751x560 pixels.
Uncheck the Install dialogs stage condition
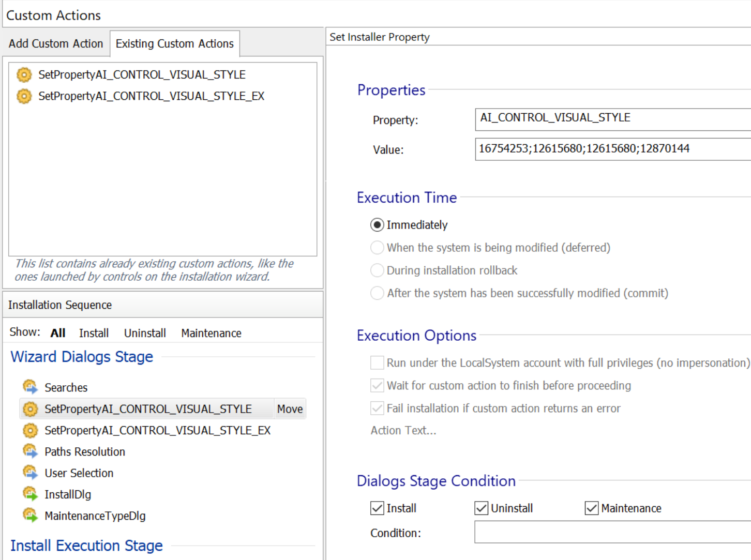377,508
